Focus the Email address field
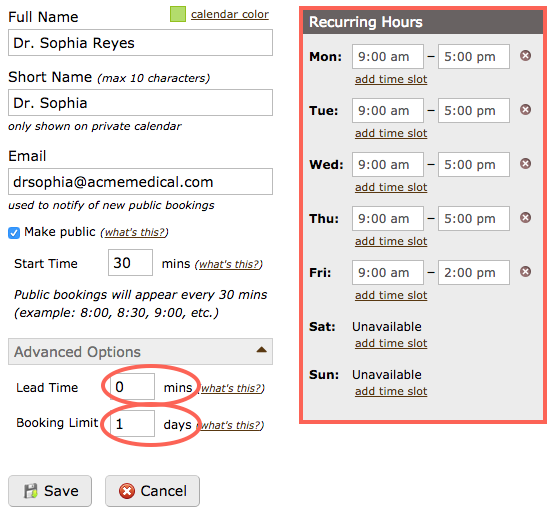The image size is (552, 514). [140, 182]
